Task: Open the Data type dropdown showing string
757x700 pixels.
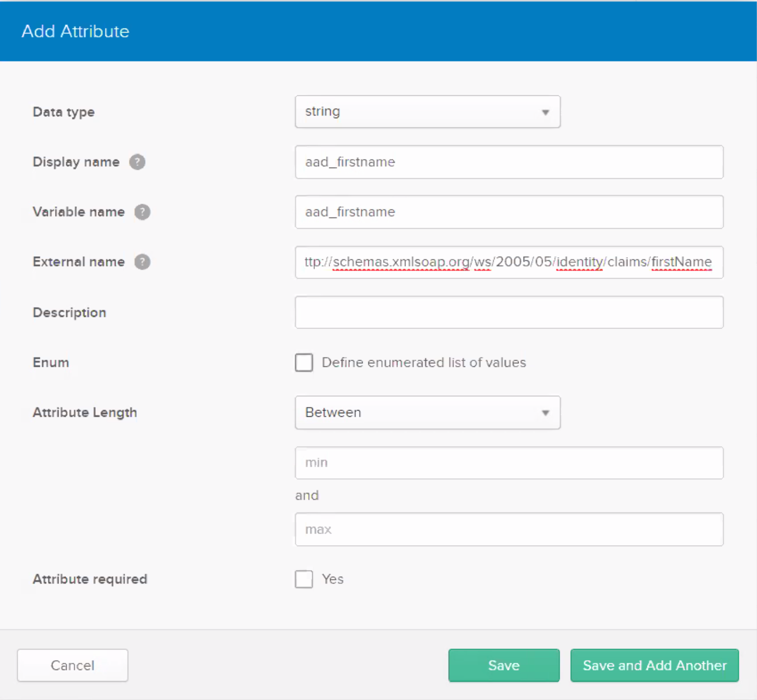Action: tap(427, 112)
